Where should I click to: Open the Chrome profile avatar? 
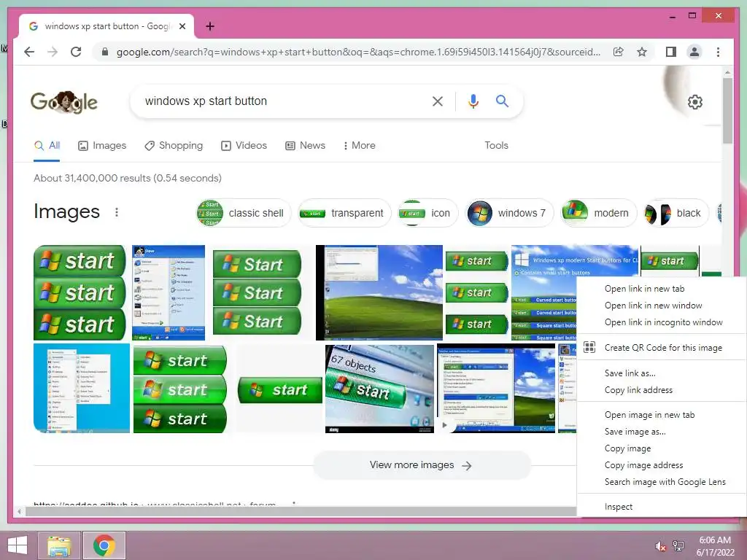pyautogui.click(x=694, y=52)
